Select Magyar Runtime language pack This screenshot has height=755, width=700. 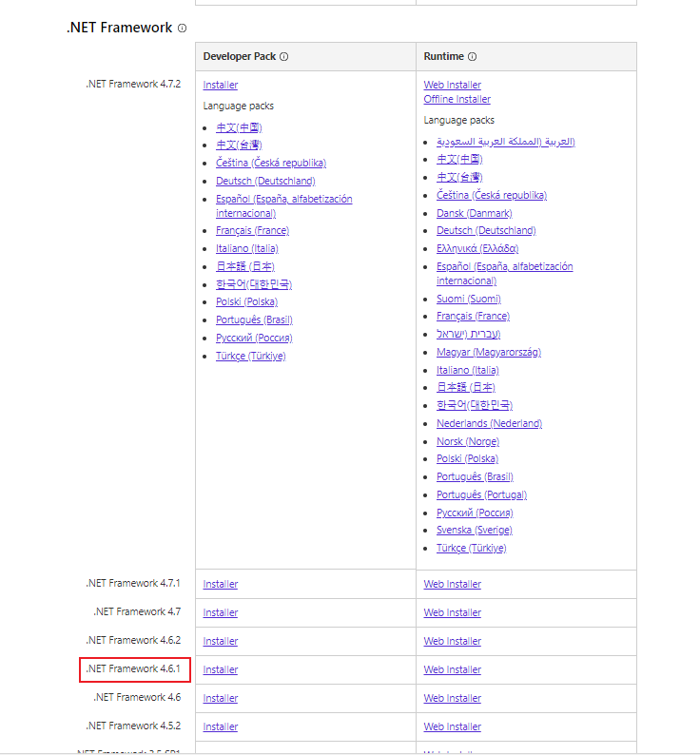click(489, 353)
